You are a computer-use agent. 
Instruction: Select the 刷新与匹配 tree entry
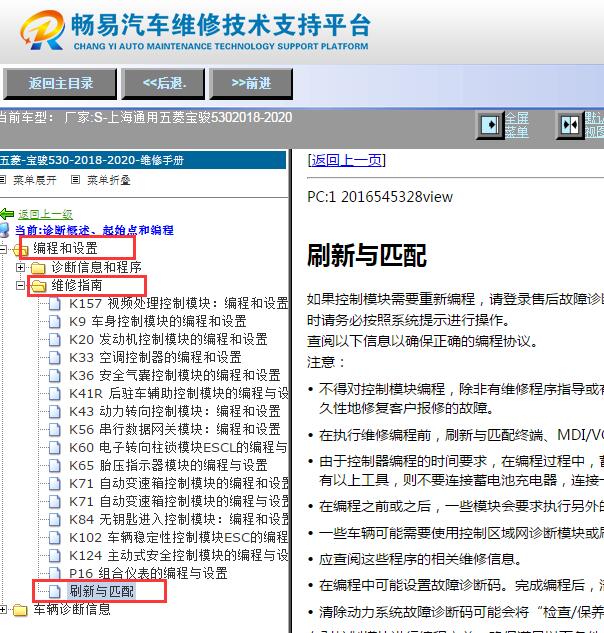click(x=102, y=591)
